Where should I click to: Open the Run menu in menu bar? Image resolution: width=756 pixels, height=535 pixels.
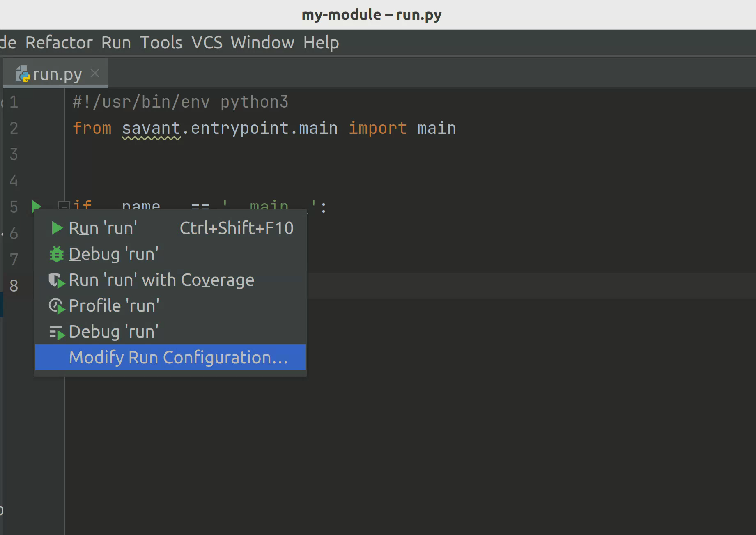tap(116, 43)
